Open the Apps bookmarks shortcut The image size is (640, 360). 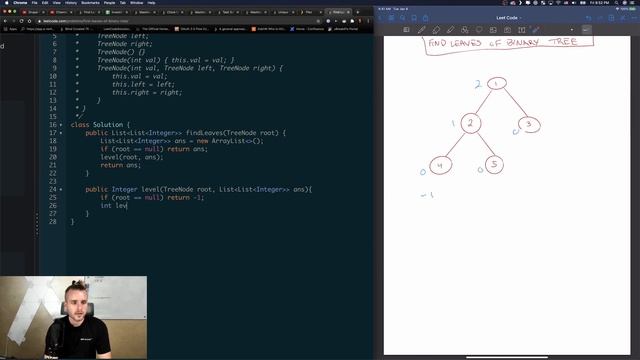11,29
